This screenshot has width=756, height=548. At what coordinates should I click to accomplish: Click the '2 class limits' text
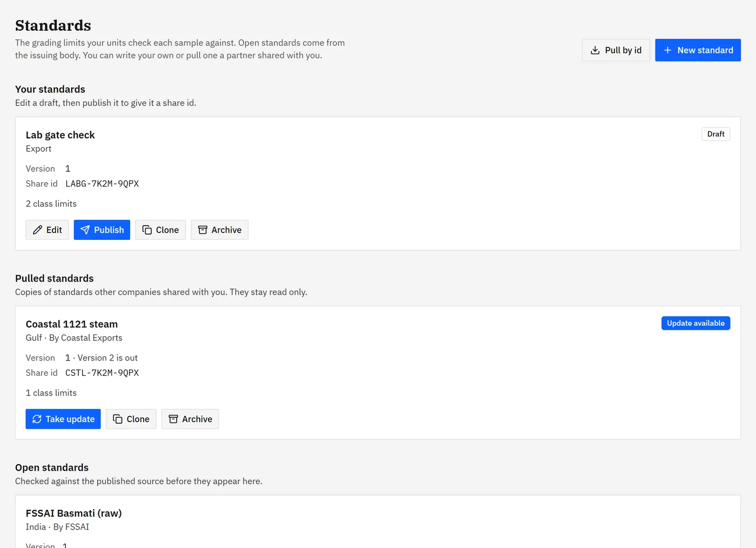coord(51,204)
